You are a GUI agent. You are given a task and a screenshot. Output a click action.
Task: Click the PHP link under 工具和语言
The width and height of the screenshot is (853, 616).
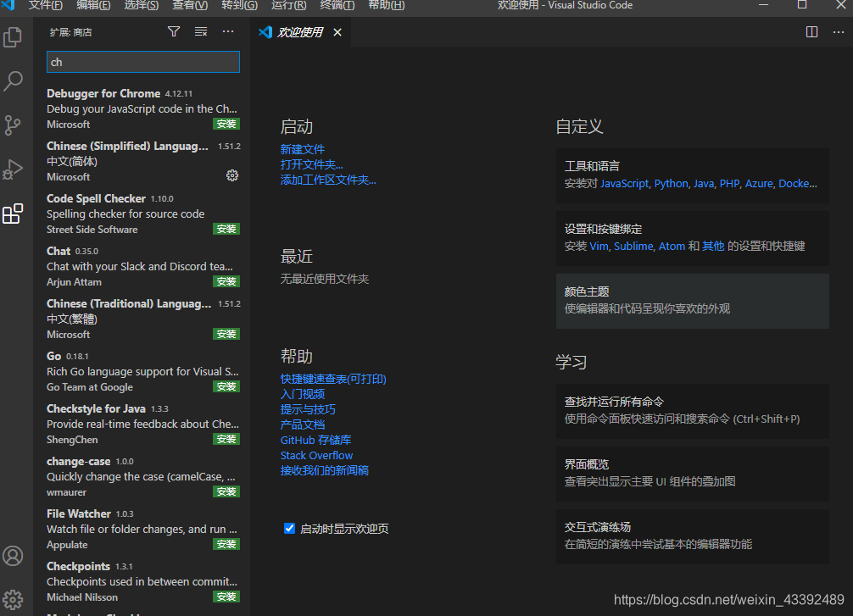[729, 184]
